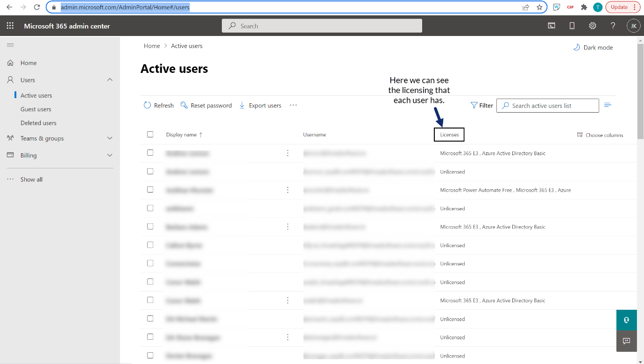The image size is (644, 364).
Task: Open the Cloud Shell icon in header
Action: 552,26
